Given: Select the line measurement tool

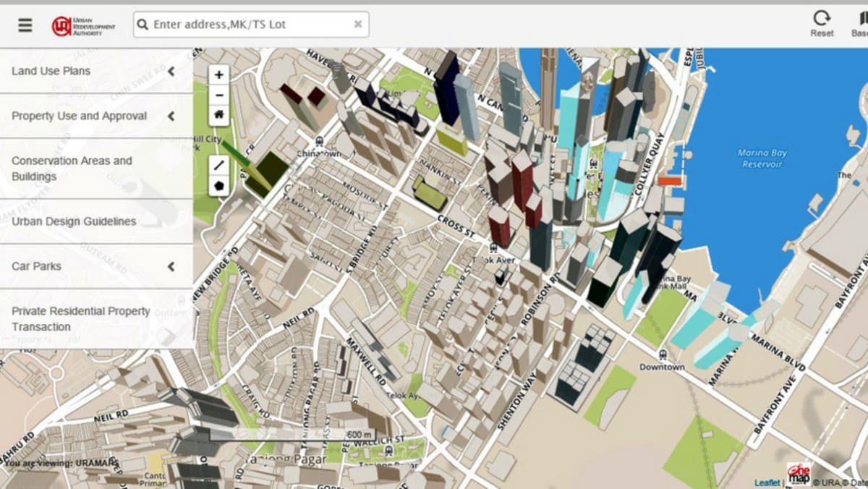Looking at the screenshot, I should pos(218,165).
